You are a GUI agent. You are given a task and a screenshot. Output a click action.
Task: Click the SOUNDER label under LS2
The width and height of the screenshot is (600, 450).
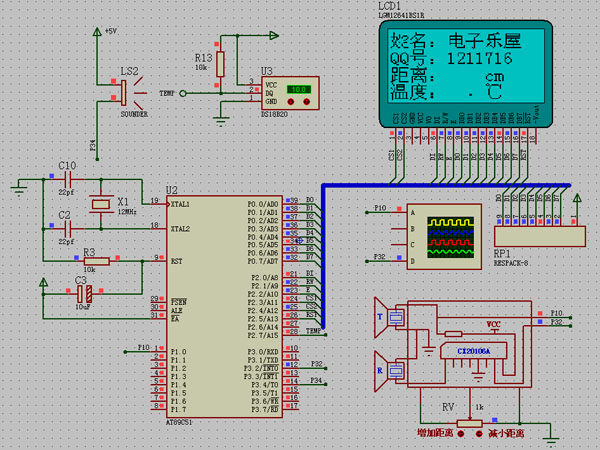pyautogui.click(x=134, y=114)
